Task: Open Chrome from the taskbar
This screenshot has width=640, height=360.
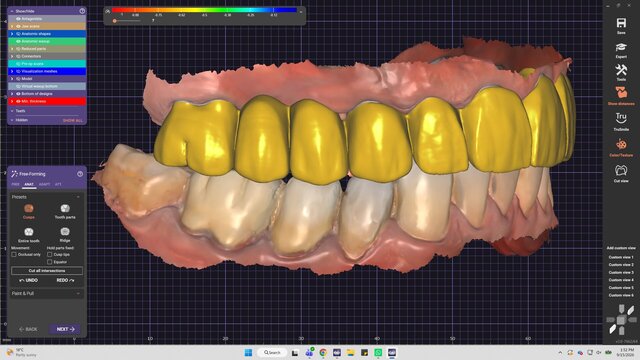Action: [x=323, y=353]
